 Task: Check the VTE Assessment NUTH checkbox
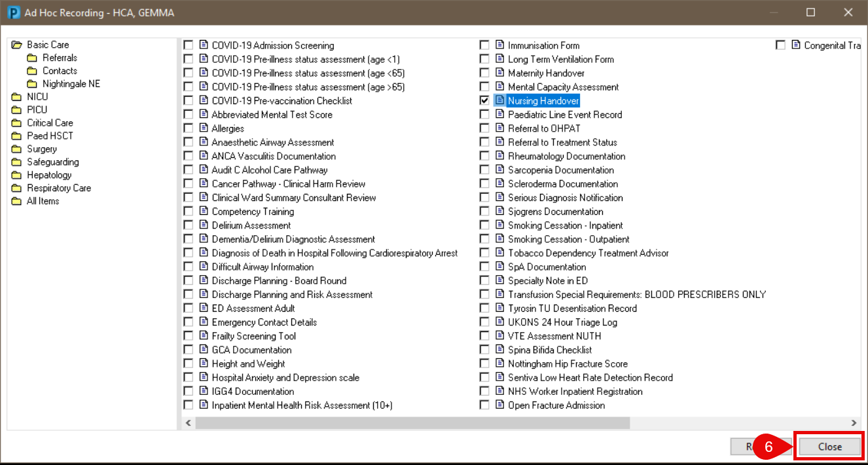pyautogui.click(x=484, y=336)
